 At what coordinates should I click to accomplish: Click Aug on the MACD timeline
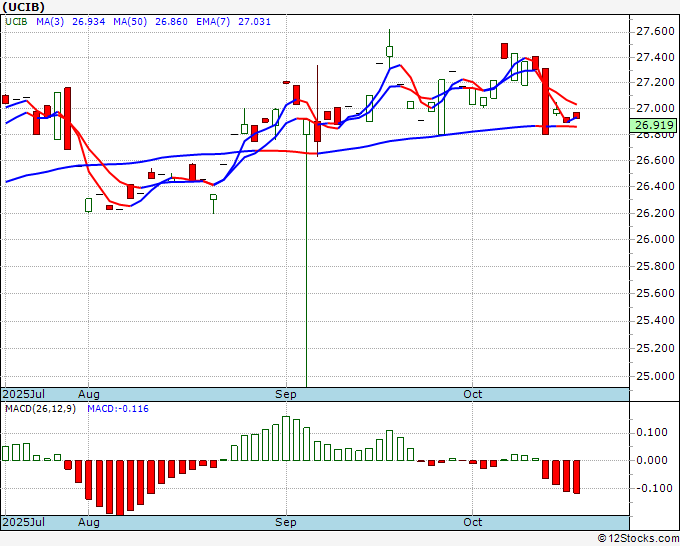pyautogui.click(x=89, y=522)
